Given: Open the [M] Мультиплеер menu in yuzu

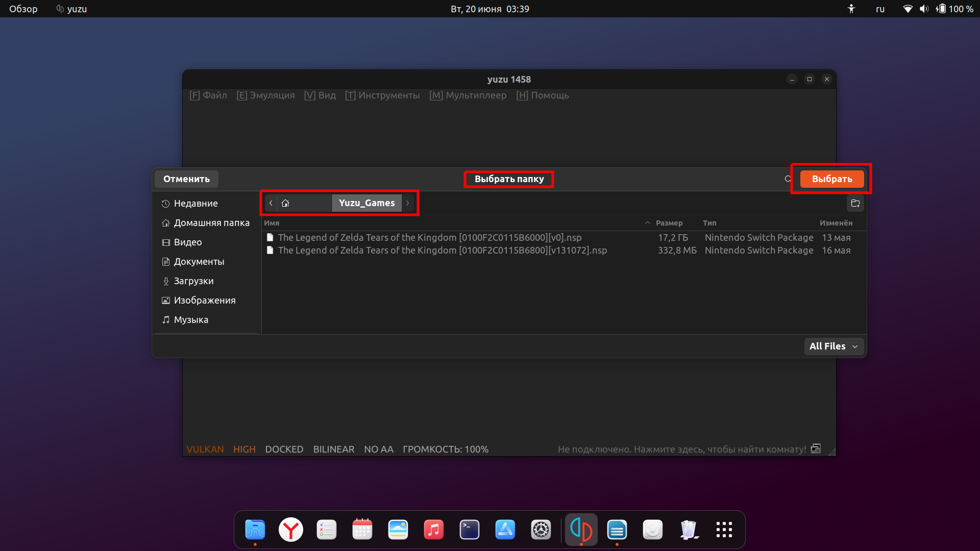Looking at the screenshot, I should pyautogui.click(x=468, y=95).
